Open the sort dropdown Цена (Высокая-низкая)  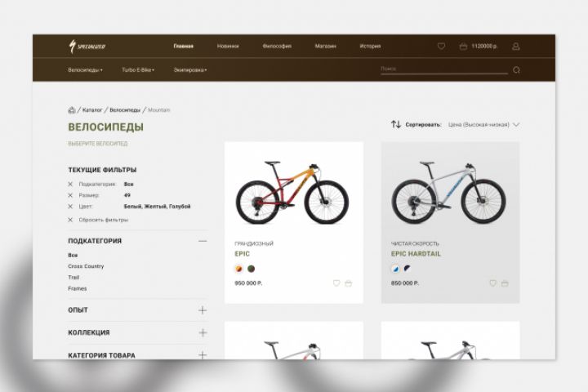click(x=483, y=124)
